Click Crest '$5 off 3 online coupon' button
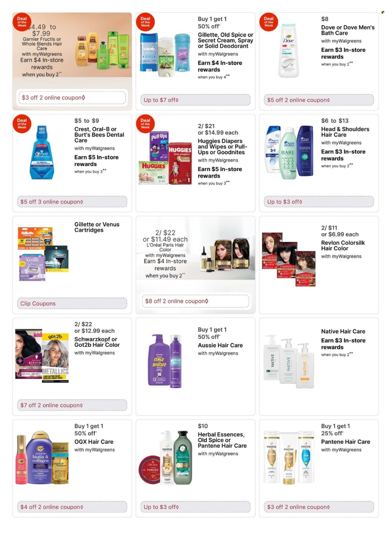This screenshot has width=392, height=546. click(72, 202)
